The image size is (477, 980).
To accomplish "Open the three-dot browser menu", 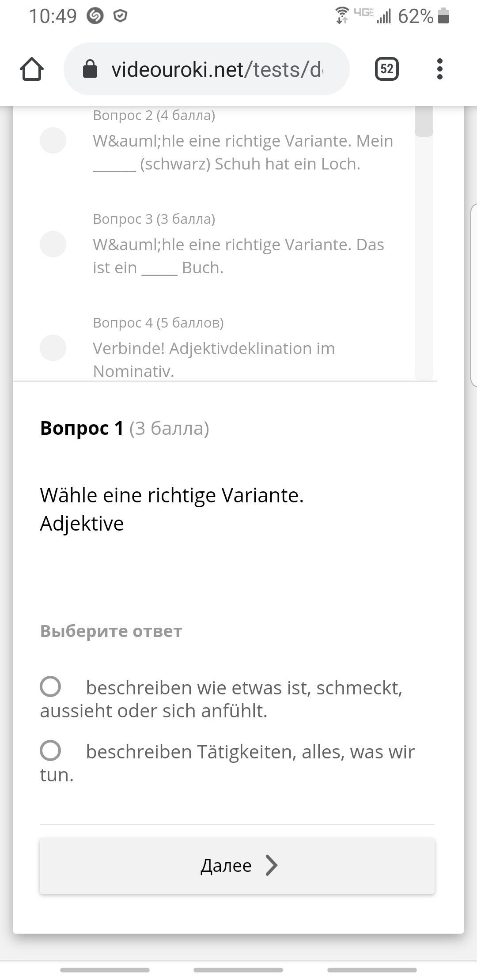I will point(439,69).
